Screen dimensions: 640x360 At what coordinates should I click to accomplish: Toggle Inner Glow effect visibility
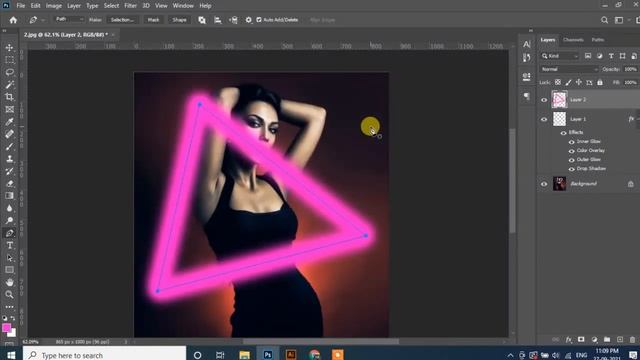pyautogui.click(x=571, y=142)
